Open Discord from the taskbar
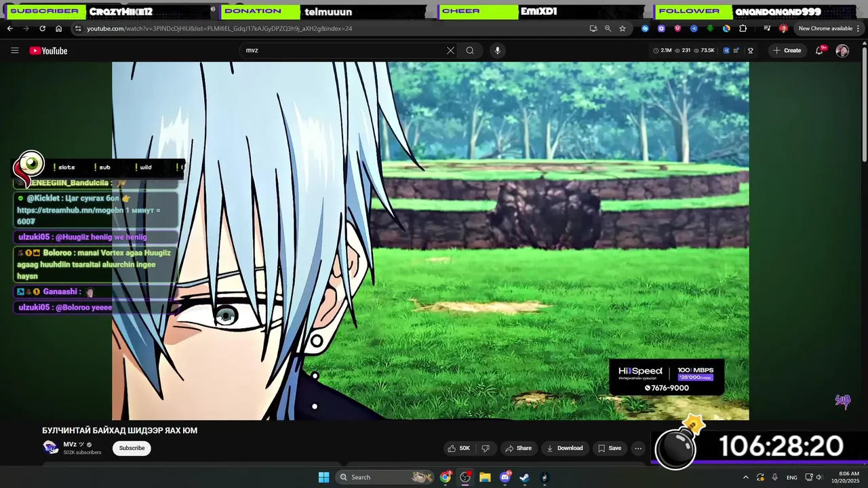Viewport: 868px width, 488px height. 505,477
